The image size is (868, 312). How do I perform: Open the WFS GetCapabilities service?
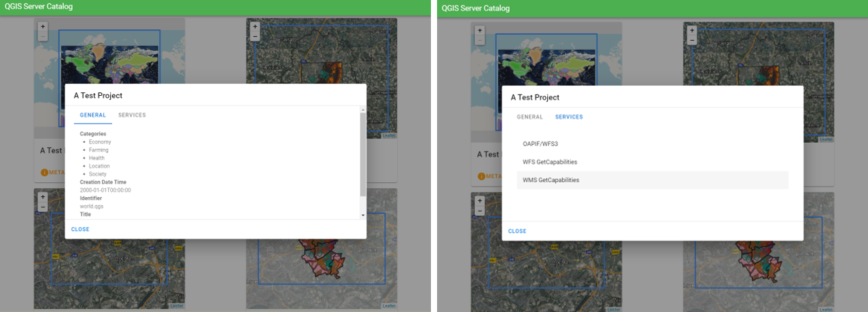click(x=550, y=162)
